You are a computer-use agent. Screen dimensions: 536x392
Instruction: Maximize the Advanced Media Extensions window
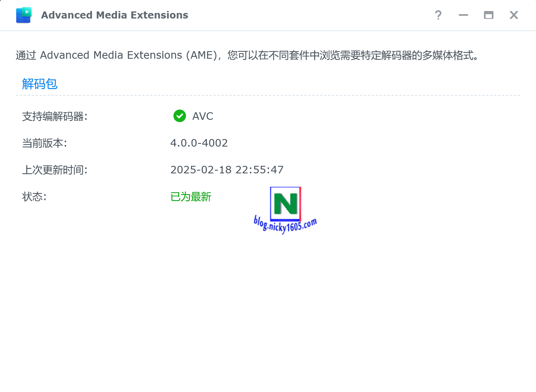tap(489, 15)
